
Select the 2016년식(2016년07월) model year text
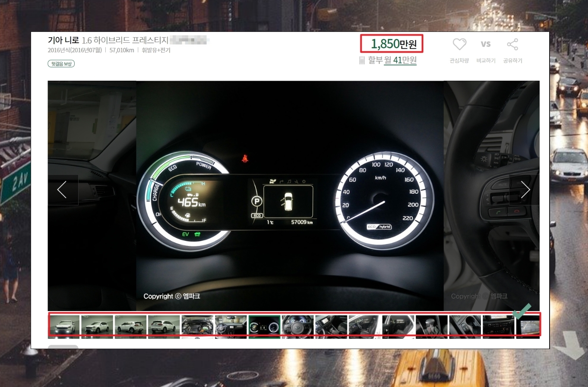pyautogui.click(x=75, y=50)
